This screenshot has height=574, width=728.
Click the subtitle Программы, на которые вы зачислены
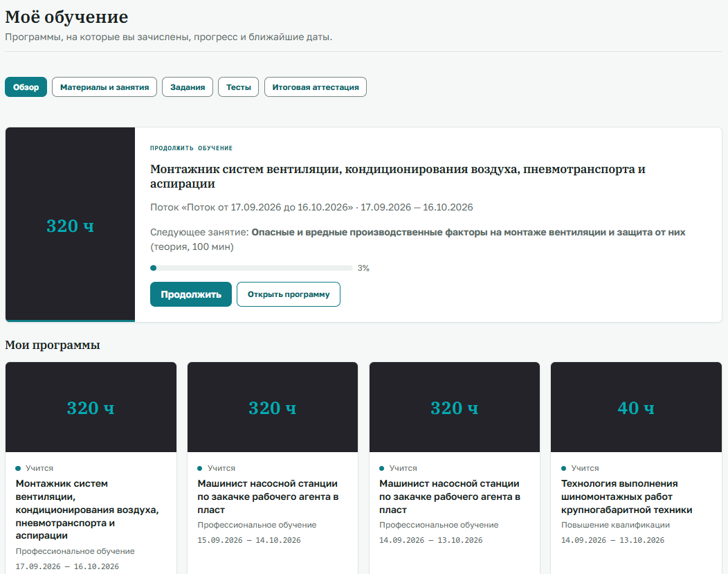click(x=169, y=37)
